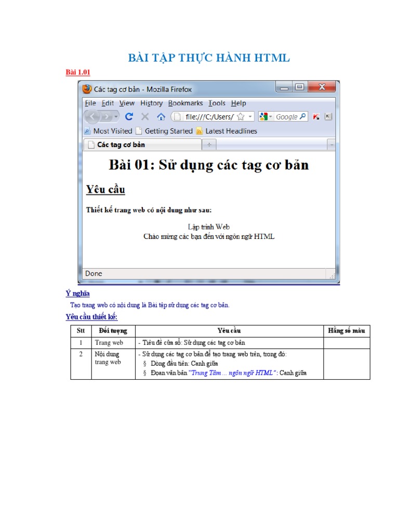This screenshot has height=532, width=399.
Task: Click the search magnifier icon
Action: (303, 116)
